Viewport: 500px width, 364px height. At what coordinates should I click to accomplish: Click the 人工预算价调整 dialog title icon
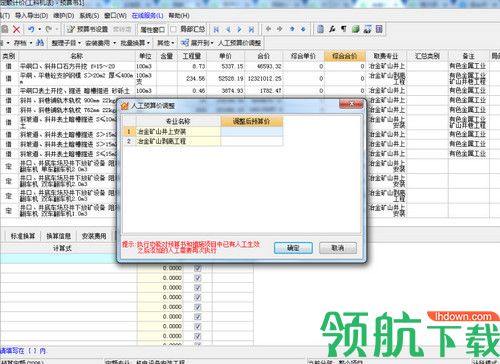tap(125, 106)
